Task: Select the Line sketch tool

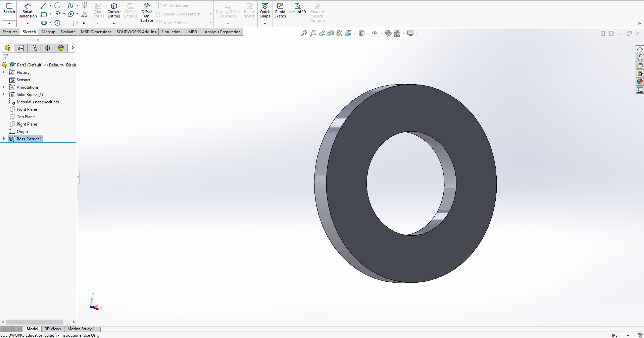Action: click(x=44, y=5)
